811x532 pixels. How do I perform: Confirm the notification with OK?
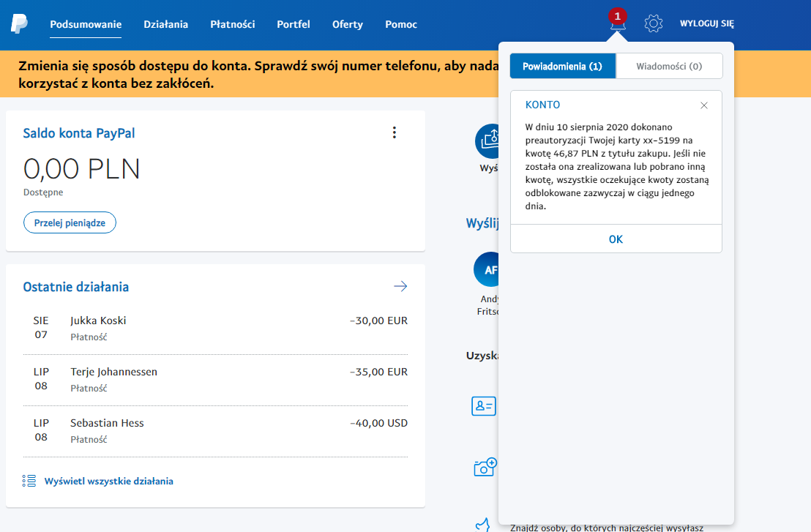click(x=616, y=239)
